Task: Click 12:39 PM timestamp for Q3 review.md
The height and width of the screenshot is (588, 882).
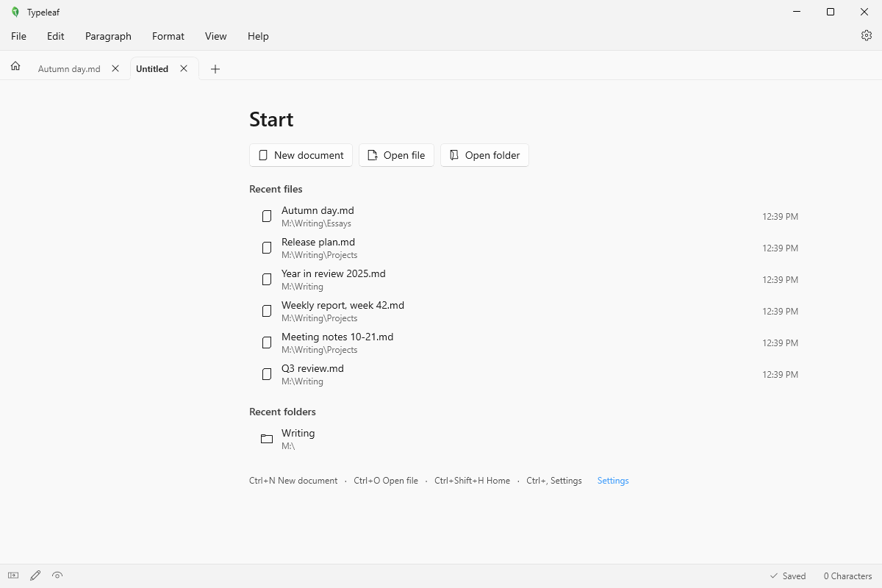Action: [780, 374]
